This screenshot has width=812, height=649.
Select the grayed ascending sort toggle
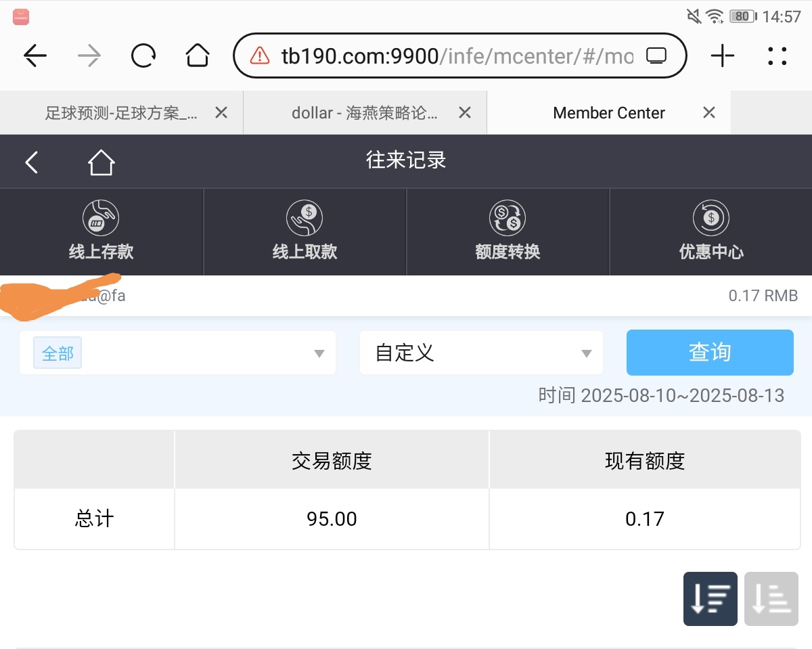pos(771,598)
